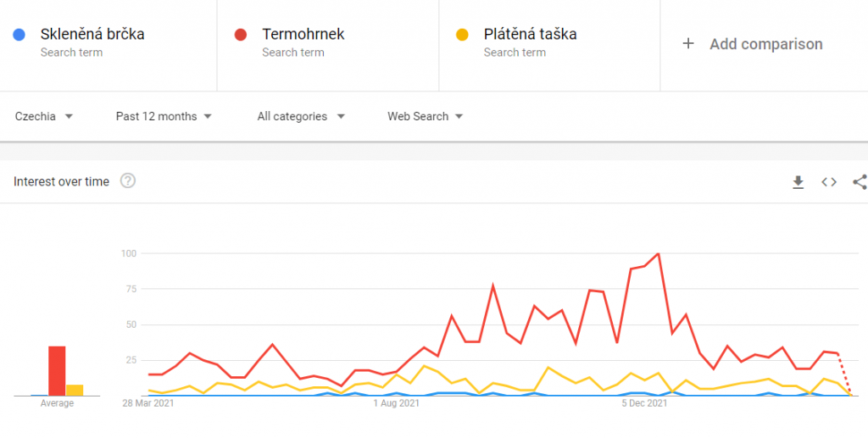Click the yellow dot beside Plátěná taška
The height and width of the screenshot is (438, 868).
(463, 35)
